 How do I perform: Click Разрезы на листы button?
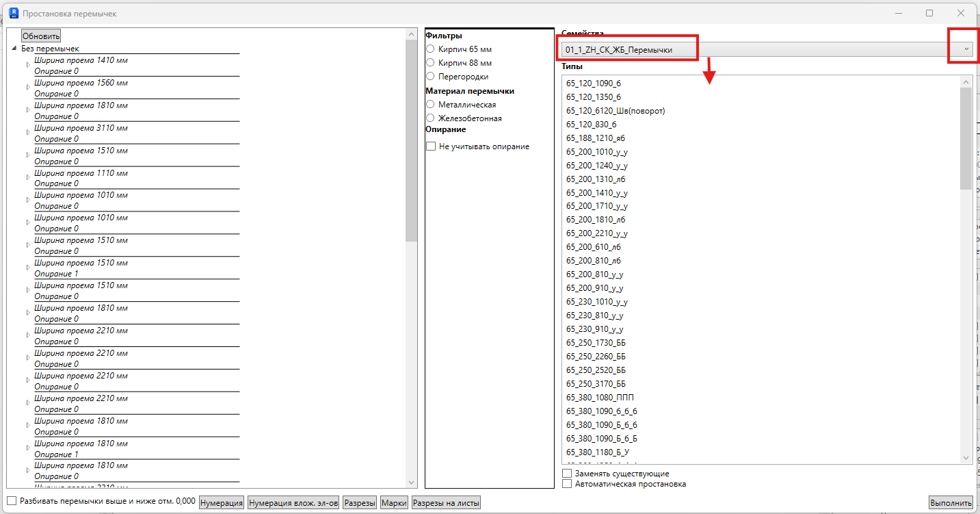pyautogui.click(x=446, y=503)
